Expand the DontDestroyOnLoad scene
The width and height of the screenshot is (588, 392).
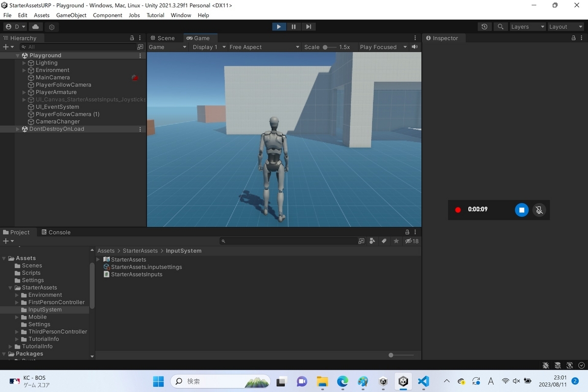[x=18, y=129]
